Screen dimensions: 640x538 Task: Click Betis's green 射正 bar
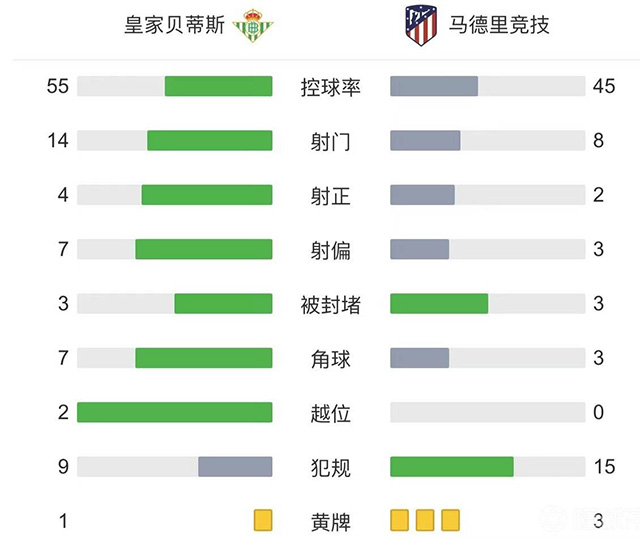(207, 195)
